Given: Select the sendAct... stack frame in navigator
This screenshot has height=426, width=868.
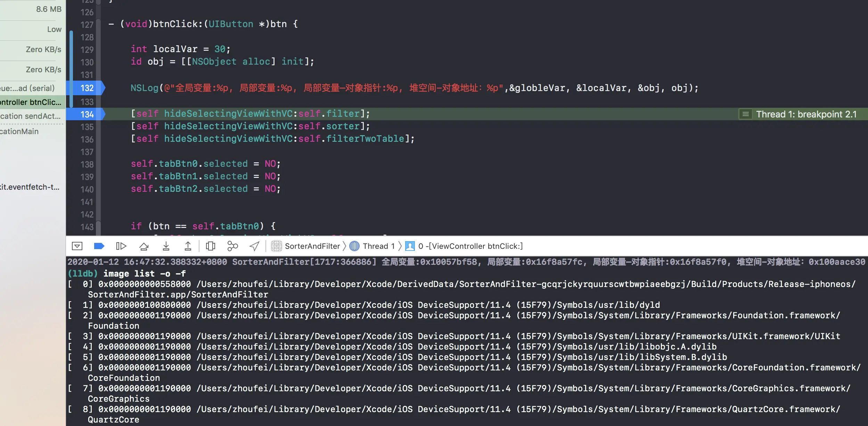Looking at the screenshot, I should 31,116.
